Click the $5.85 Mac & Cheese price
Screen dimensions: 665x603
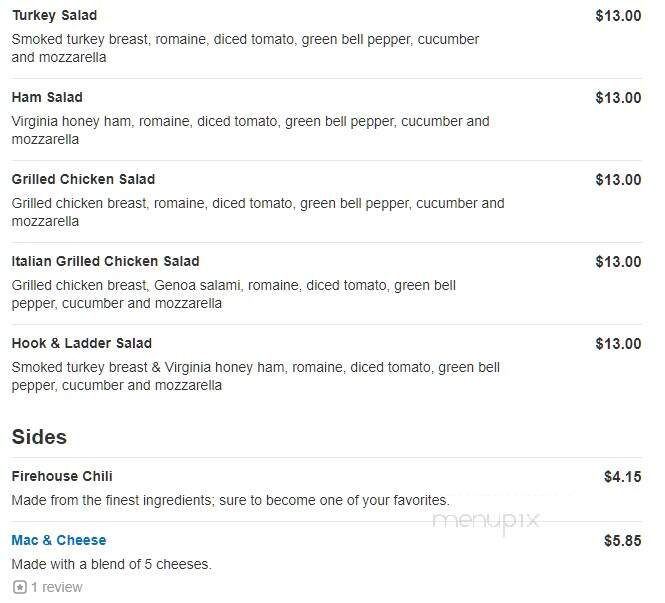[623, 541]
